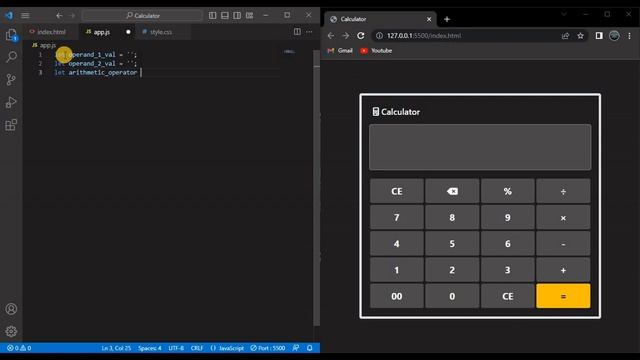Switch to the style.css editor tab
This screenshot has width=640, height=360.
(x=161, y=32)
